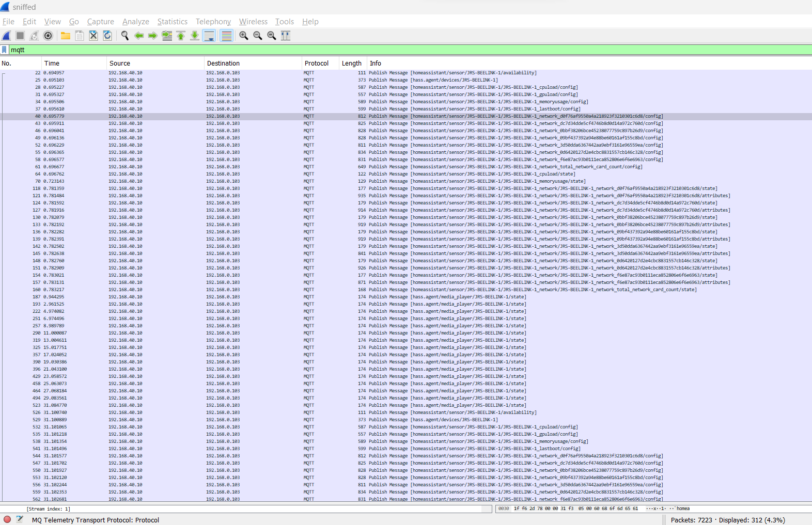Screen dimensions: 812x525
Task: Go to a specified packet
Action: point(167,36)
